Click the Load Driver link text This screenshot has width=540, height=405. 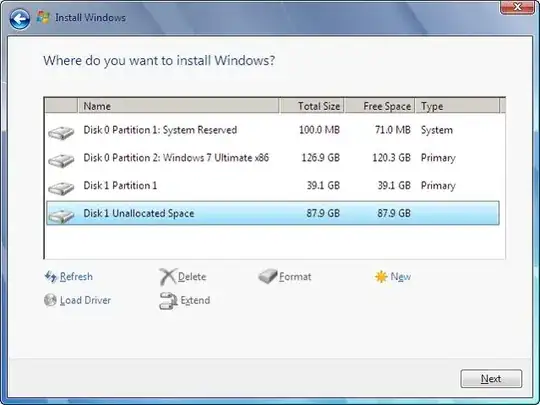click(85, 300)
